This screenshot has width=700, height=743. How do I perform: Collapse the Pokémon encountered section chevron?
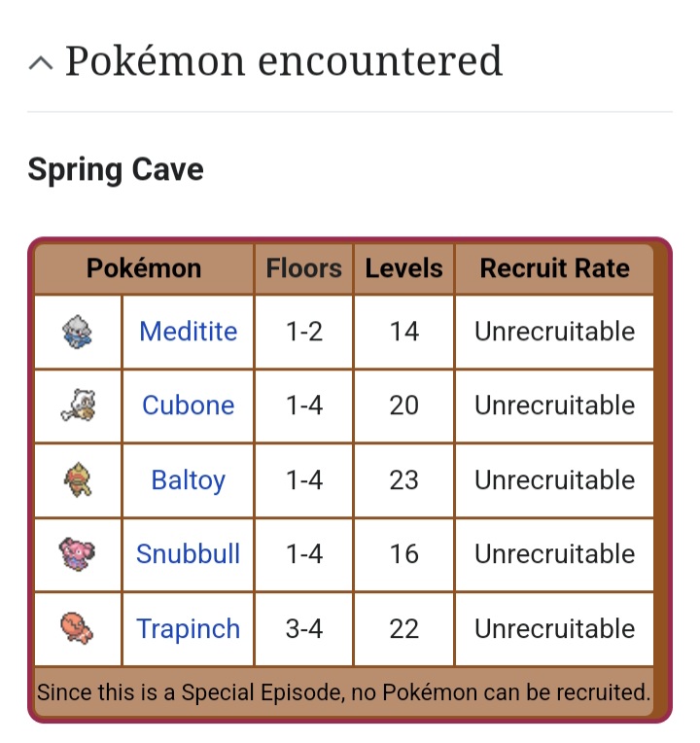[41, 63]
